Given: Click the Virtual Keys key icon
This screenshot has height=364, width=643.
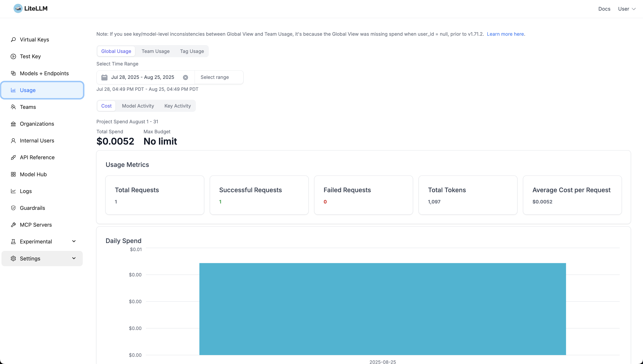Looking at the screenshot, I should (x=13, y=40).
